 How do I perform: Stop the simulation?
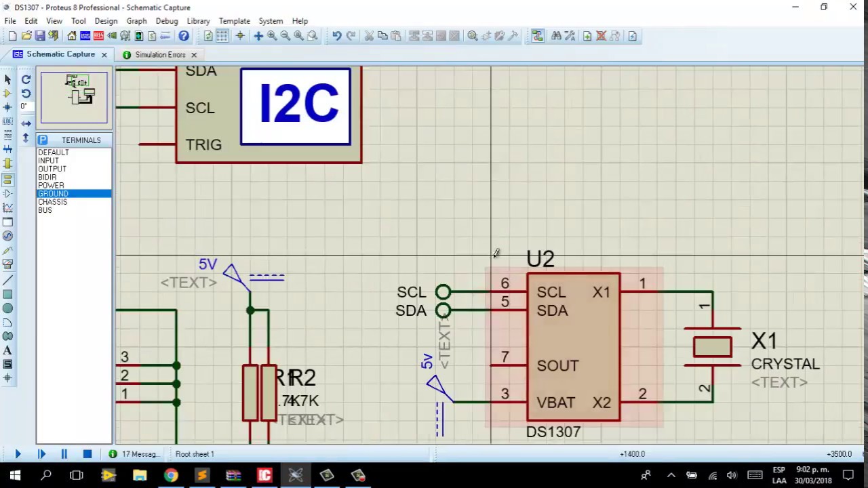tap(87, 454)
